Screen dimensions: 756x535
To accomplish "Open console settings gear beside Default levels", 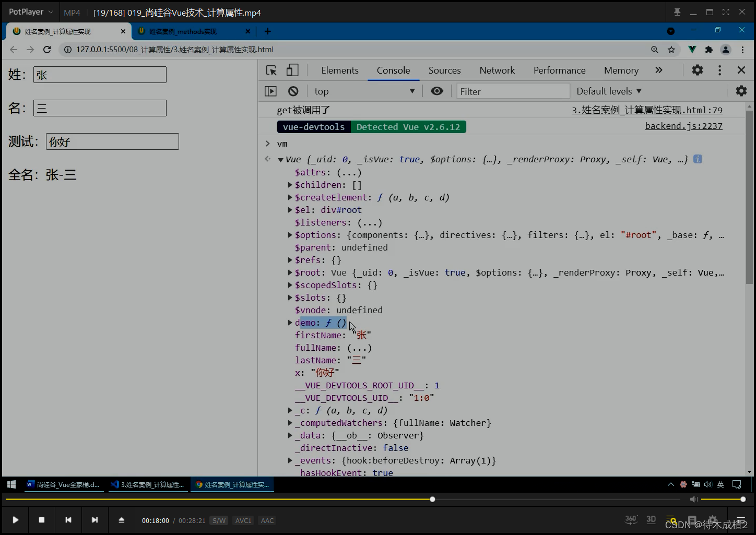I will [x=741, y=91].
